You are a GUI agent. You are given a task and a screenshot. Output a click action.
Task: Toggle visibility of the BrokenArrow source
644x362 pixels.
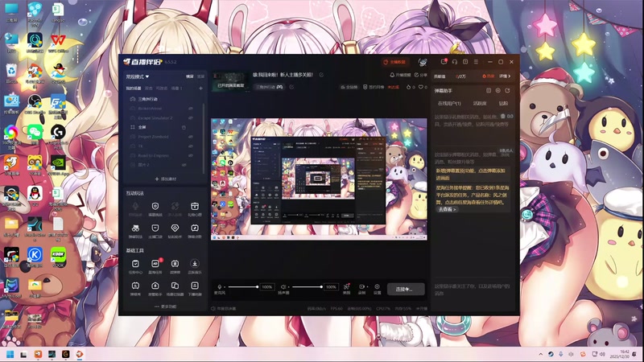pos(191,109)
